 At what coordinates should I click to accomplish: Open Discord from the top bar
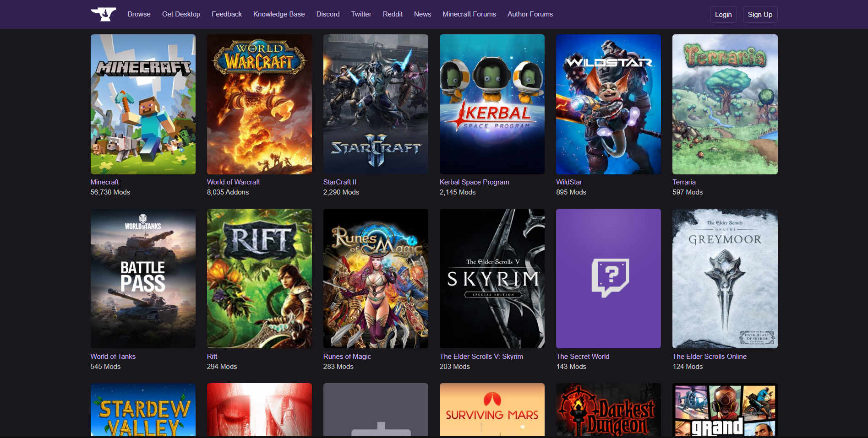pos(328,14)
